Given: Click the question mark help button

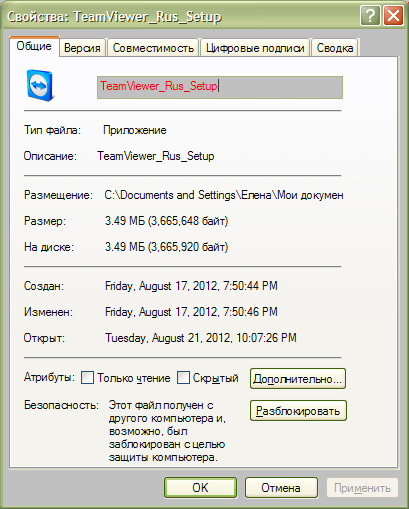Looking at the screenshot, I should pos(370,16).
